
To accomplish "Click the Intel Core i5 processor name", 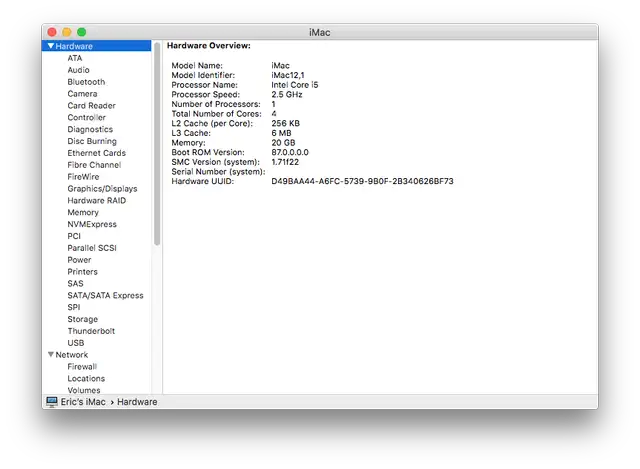I will [x=295, y=84].
